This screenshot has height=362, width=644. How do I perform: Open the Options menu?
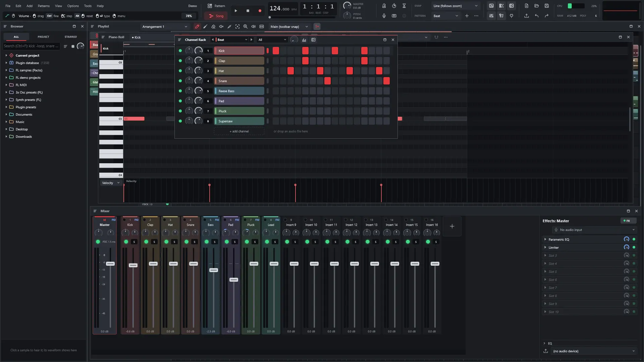[x=73, y=6]
